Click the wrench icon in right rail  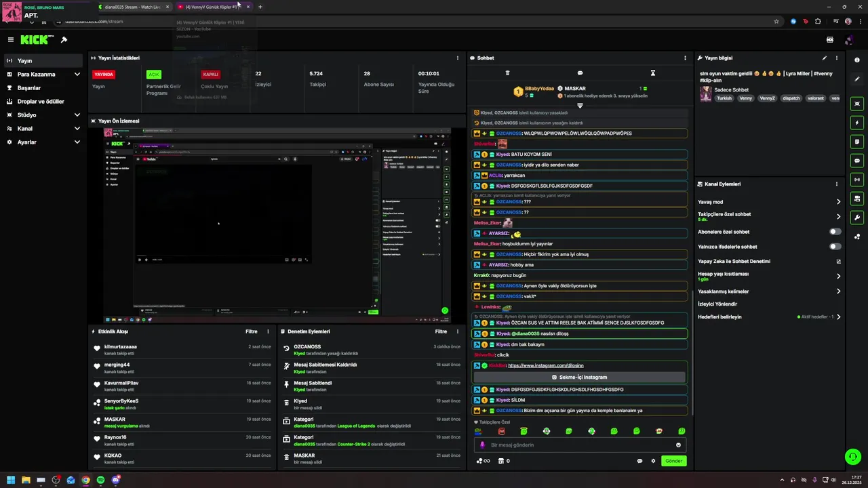[x=857, y=218]
